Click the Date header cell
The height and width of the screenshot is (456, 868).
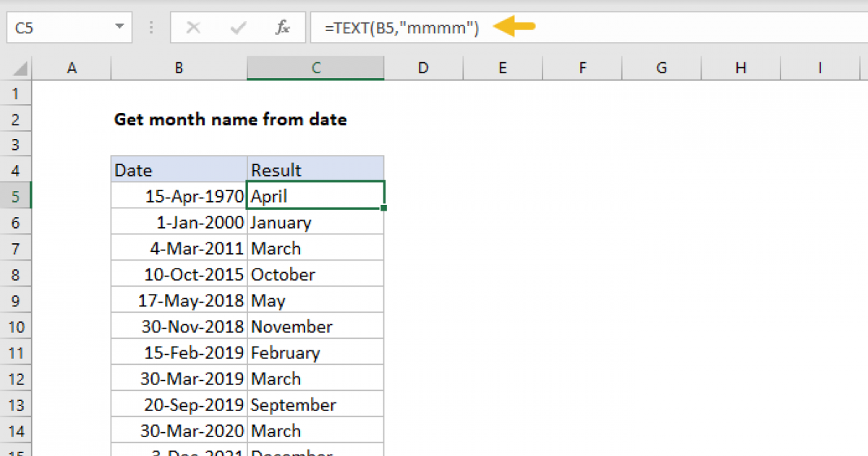(179, 170)
